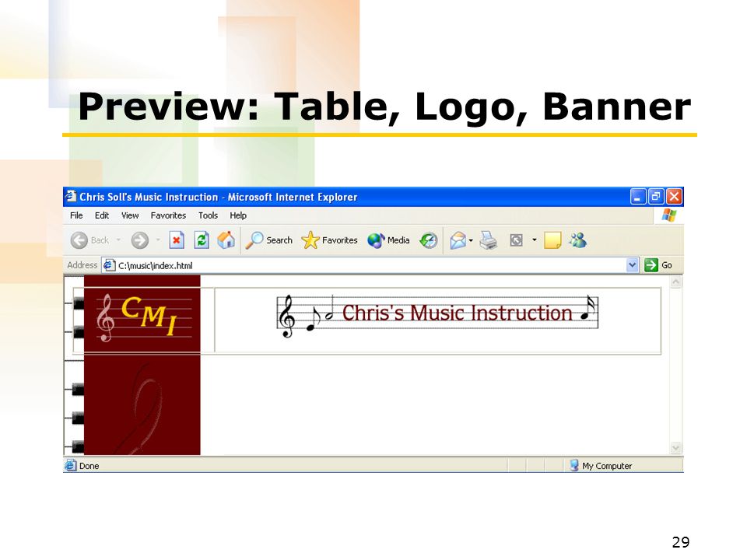Screen dimensions: 747x560
Task: Open the View menu
Action: pyautogui.click(x=130, y=215)
